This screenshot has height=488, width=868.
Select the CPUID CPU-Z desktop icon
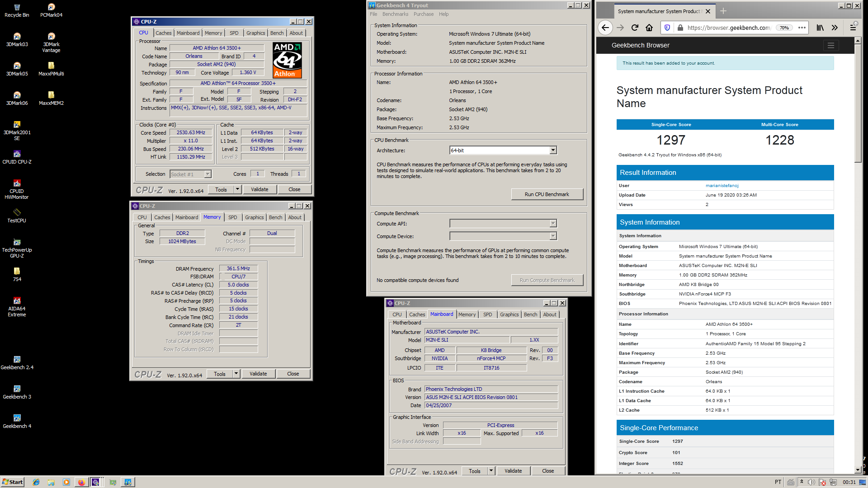pos(17,157)
